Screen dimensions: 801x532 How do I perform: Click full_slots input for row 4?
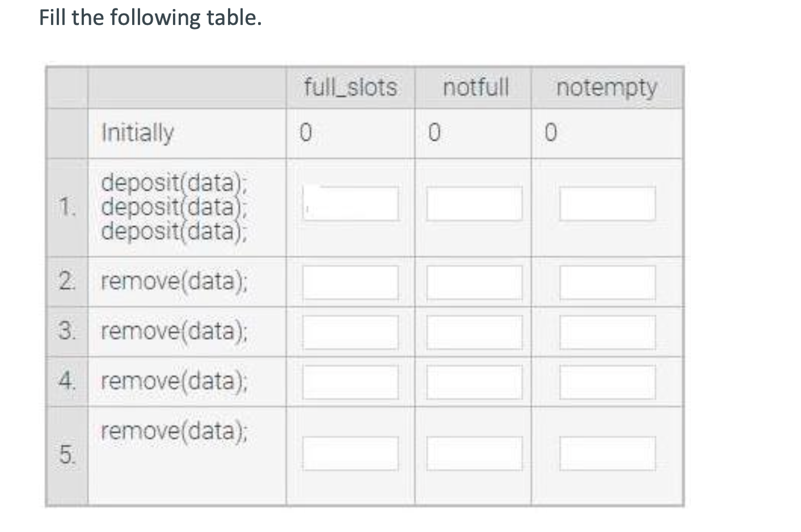tap(350, 382)
